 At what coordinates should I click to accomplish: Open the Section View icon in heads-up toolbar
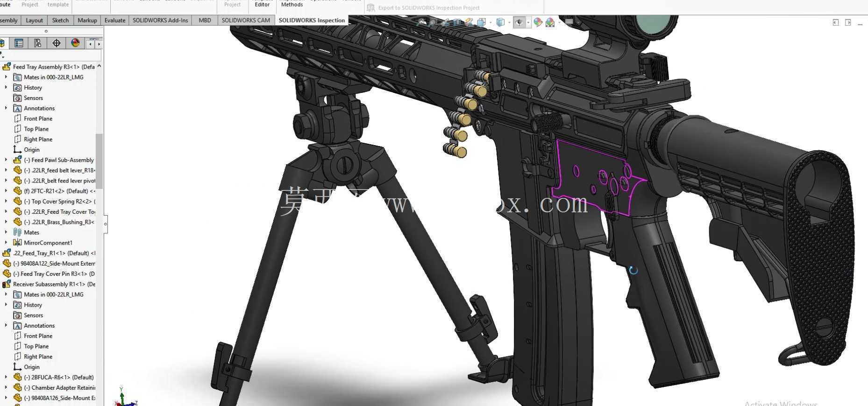click(457, 22)
